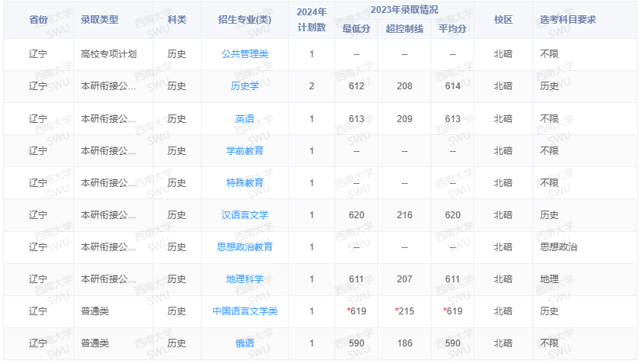This screenshot has height=364, width=640.
Task: Click the 科类 column header
Action: [176, 20]
